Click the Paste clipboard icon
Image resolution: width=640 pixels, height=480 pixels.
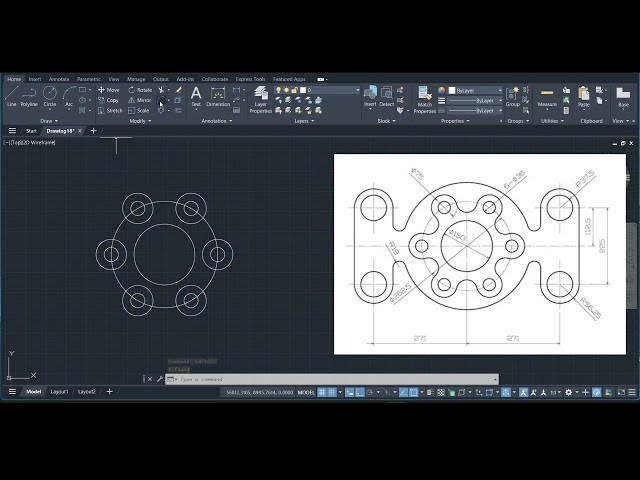(584, 96)
